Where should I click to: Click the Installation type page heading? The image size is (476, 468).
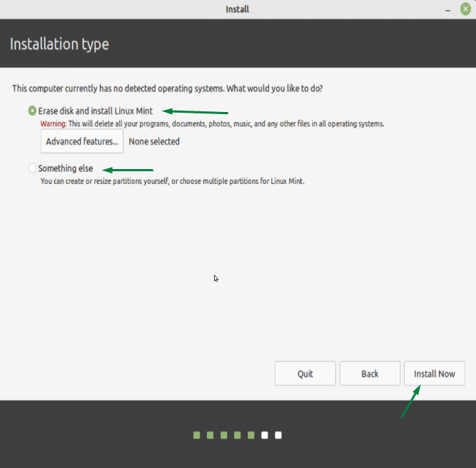pyautogui.click(x=59, y=44)
